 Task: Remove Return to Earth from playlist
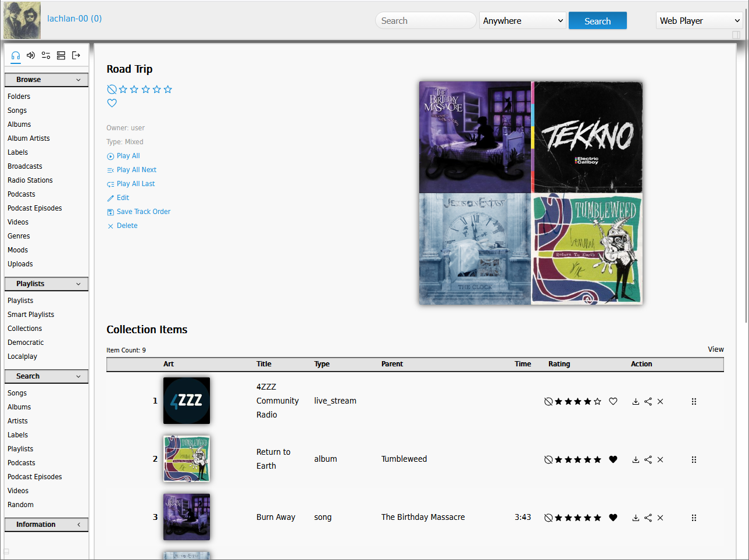660,459
